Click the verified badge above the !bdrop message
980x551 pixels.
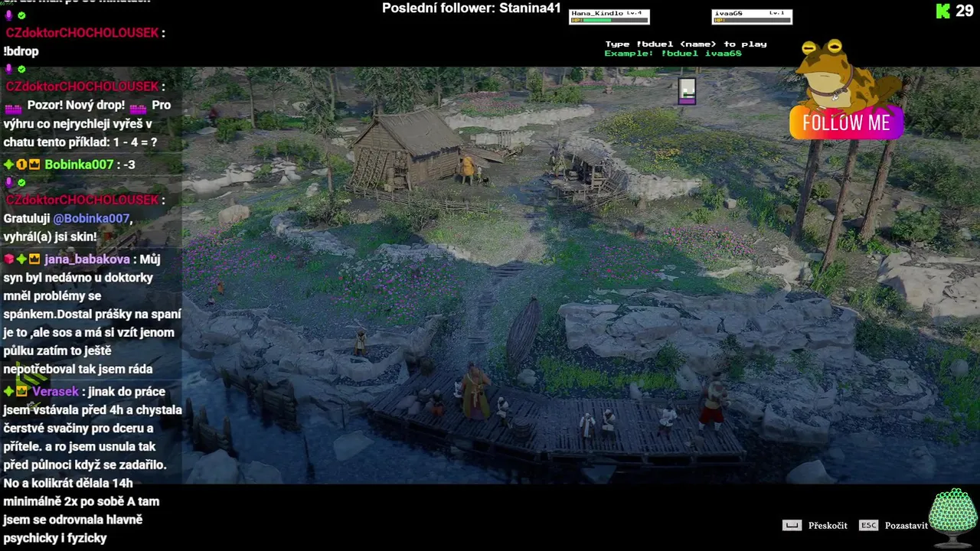coord(21,15)
